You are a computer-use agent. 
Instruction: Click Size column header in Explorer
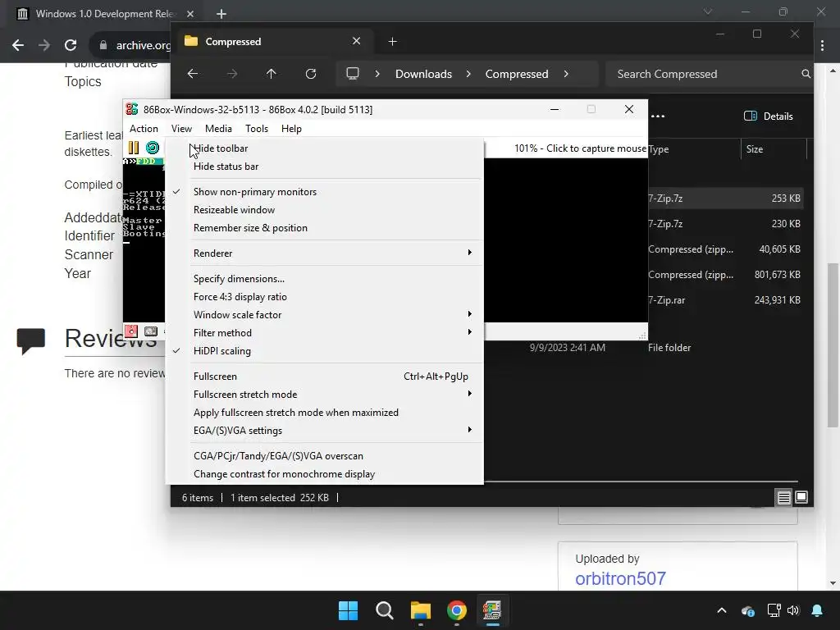tap(774, 149)
